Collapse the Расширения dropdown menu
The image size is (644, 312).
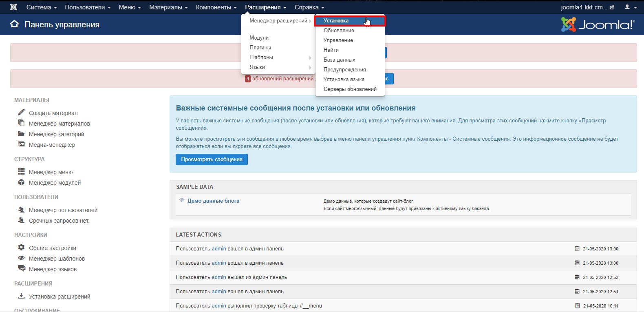click(266, 7)
